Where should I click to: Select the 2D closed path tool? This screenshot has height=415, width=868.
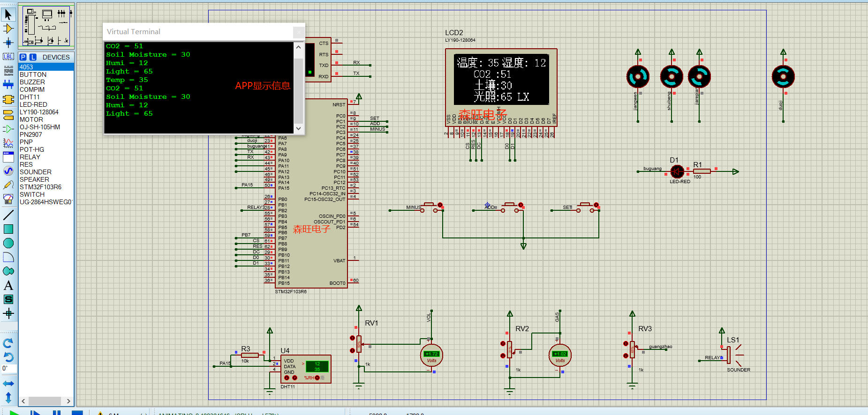(8, 271)
